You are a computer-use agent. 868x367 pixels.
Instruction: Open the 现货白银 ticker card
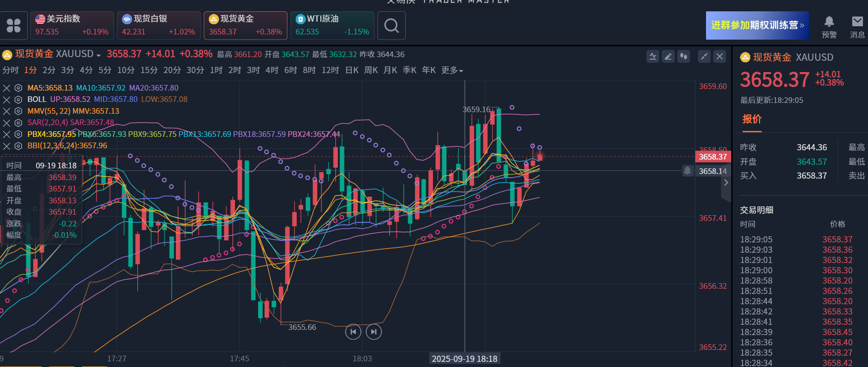[159, 25]
